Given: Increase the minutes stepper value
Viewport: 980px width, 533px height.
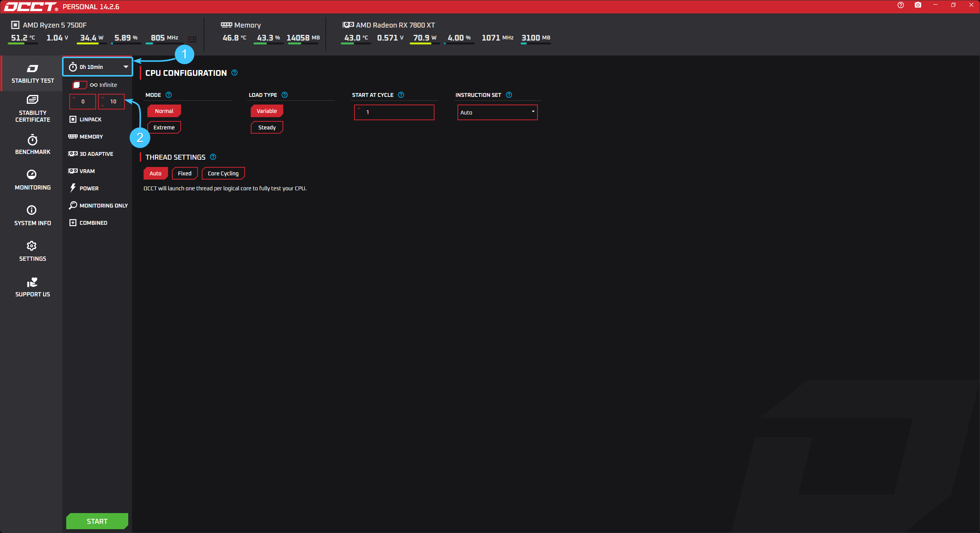Looking at the screenshot, I should 103,98.
